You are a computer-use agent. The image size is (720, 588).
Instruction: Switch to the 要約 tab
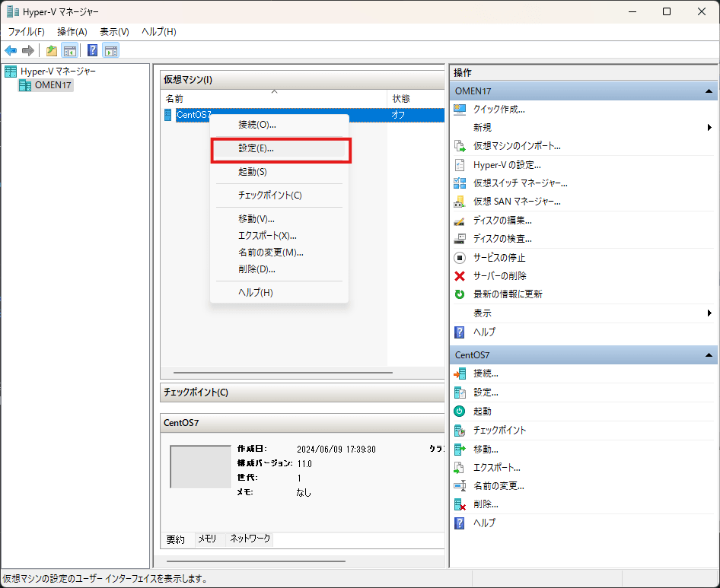coord(175,539)
